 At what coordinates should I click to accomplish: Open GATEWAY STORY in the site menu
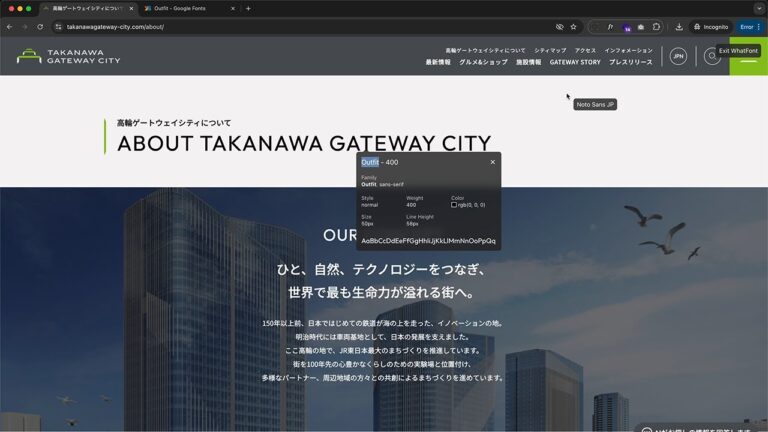575,62
